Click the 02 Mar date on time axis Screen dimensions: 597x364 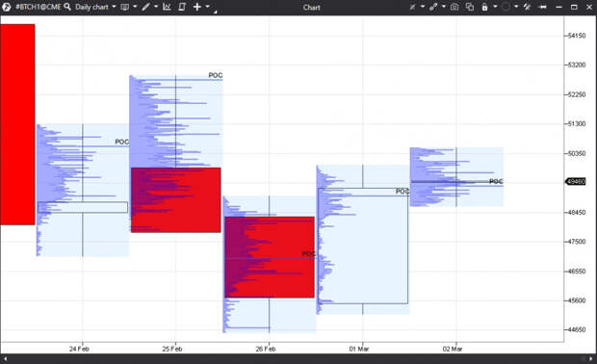453,349
